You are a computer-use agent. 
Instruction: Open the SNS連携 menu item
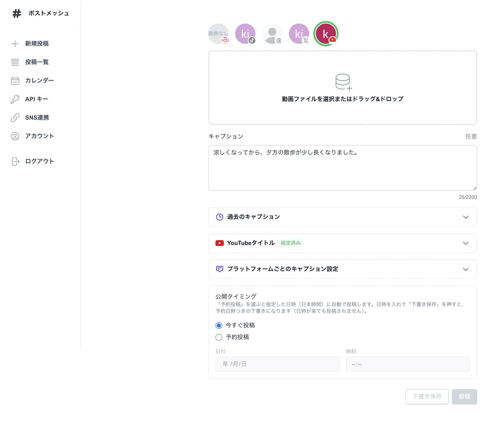(x=37, y=118)
